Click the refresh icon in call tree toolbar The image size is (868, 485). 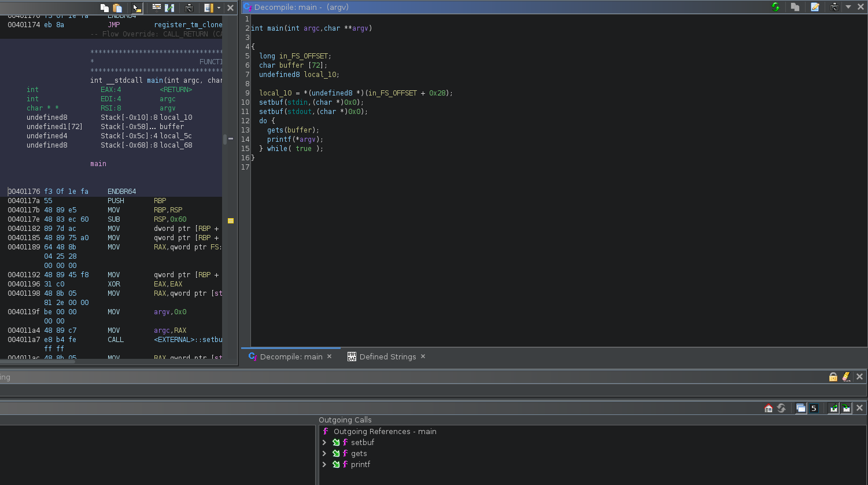[781, 408]
